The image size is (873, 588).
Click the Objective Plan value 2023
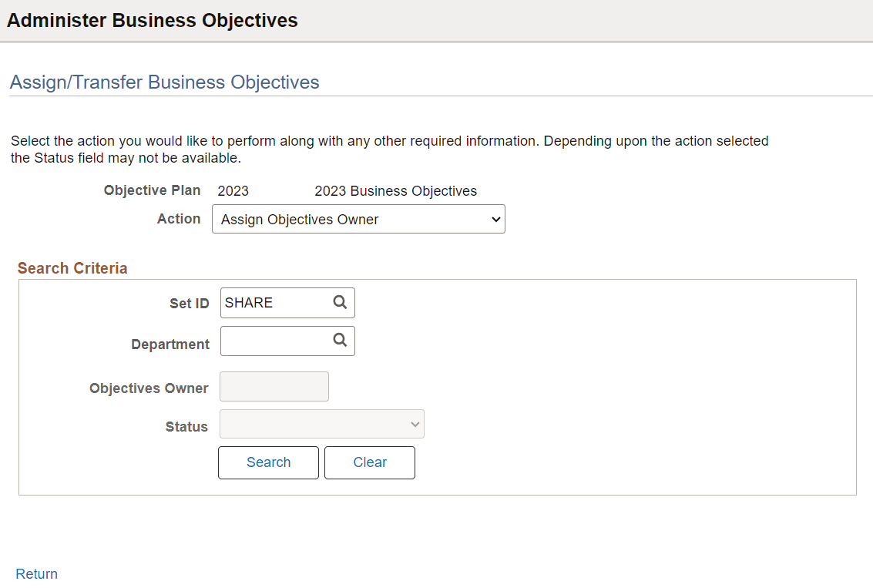coord(233,190)
